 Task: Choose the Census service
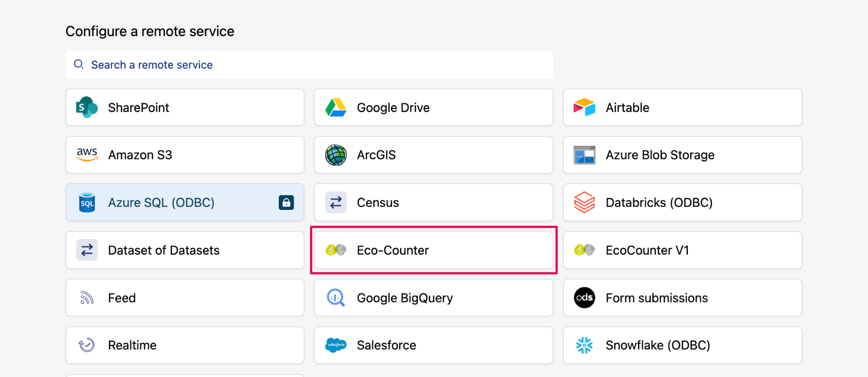pos(433,202)
